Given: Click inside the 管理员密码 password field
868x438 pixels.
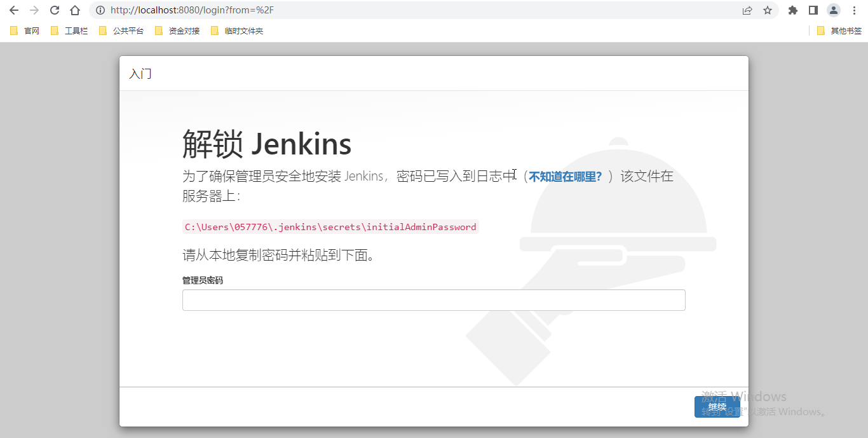Looking at the screenshot, I should point(434,299).
